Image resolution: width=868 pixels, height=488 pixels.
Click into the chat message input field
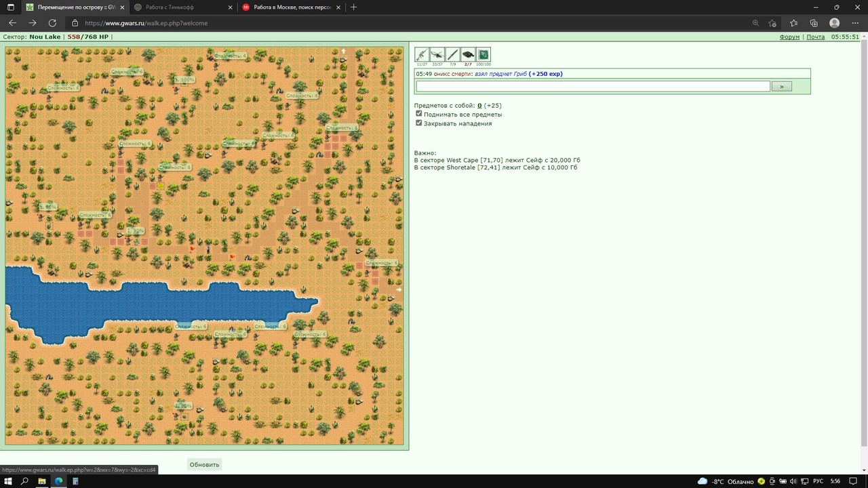point(593,86)
